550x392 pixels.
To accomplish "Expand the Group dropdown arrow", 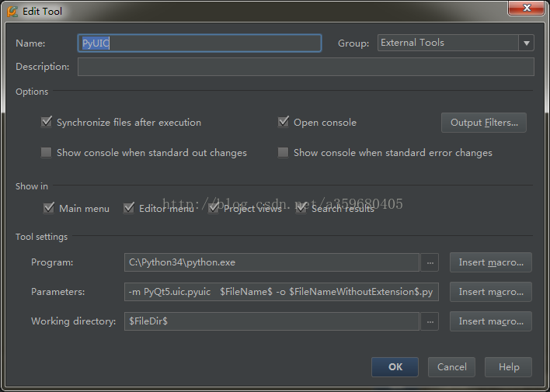I will 527,43.
